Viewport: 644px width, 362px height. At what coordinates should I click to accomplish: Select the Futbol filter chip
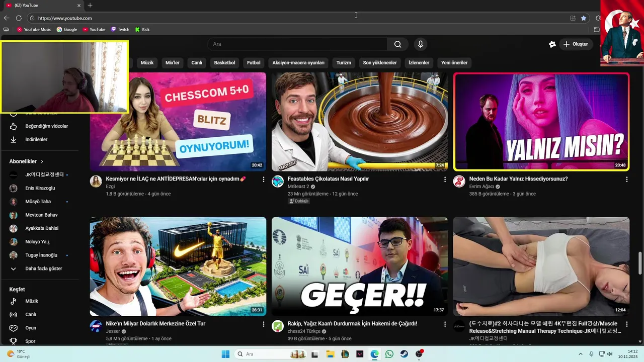click(254, 63)
